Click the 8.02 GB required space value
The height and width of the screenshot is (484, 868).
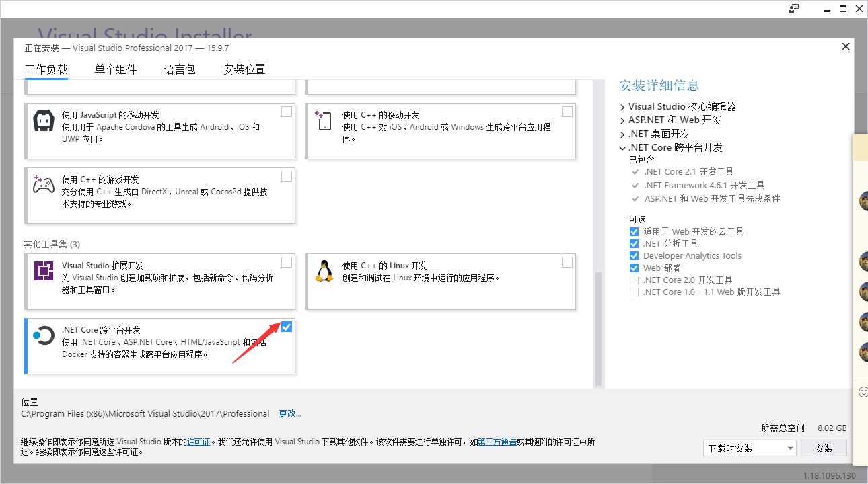point(832,428)
